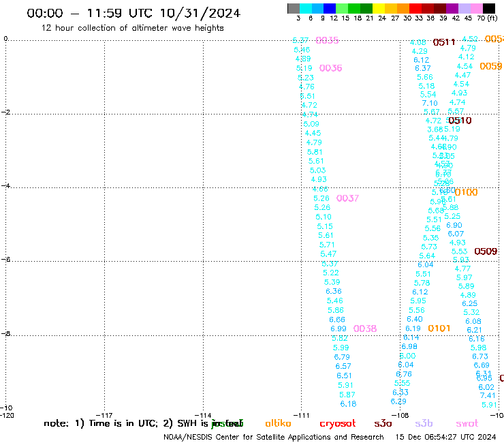Select the 's3a' satellite legend label
This screenshot has height=443, width=504.
point(383,424)
